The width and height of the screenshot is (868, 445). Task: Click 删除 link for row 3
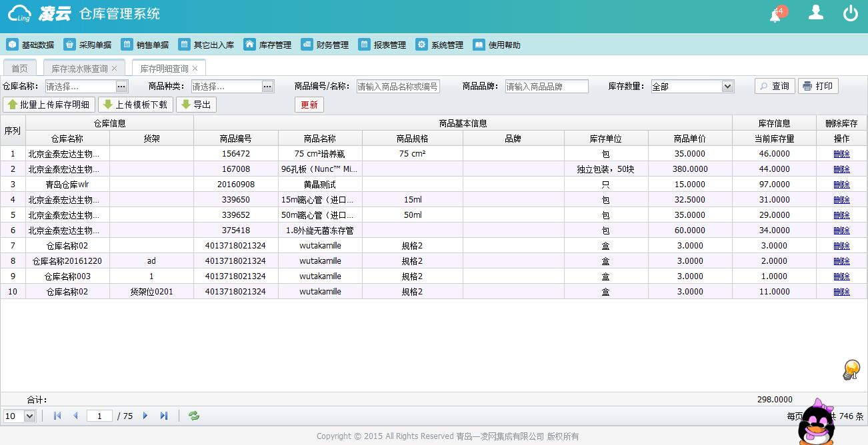pos(841,185)
